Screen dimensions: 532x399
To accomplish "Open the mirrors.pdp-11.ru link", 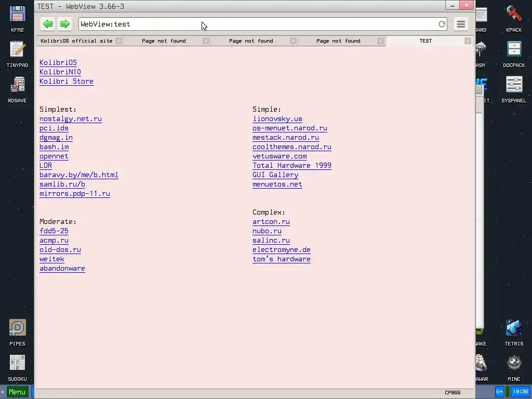I will click(x=75, y=194).
